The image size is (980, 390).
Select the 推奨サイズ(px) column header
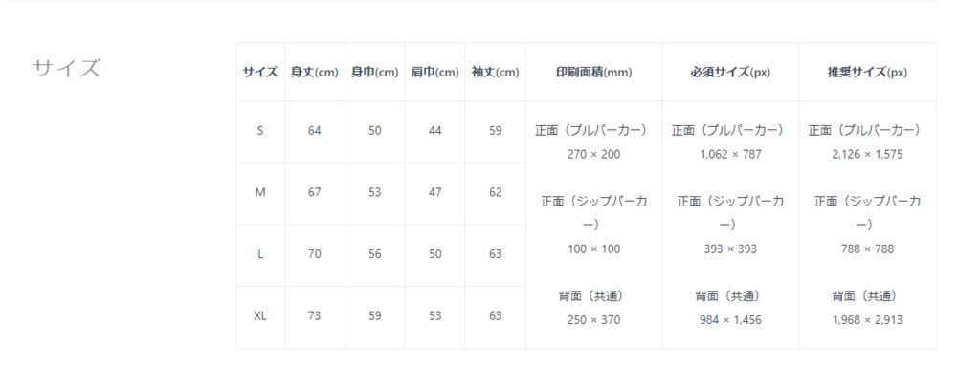(x=867, y=73)
